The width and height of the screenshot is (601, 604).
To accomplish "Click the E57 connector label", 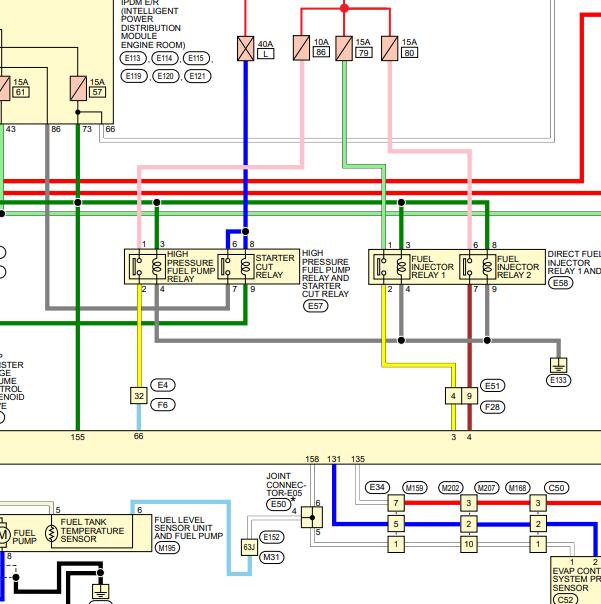I will click(316, 306).
